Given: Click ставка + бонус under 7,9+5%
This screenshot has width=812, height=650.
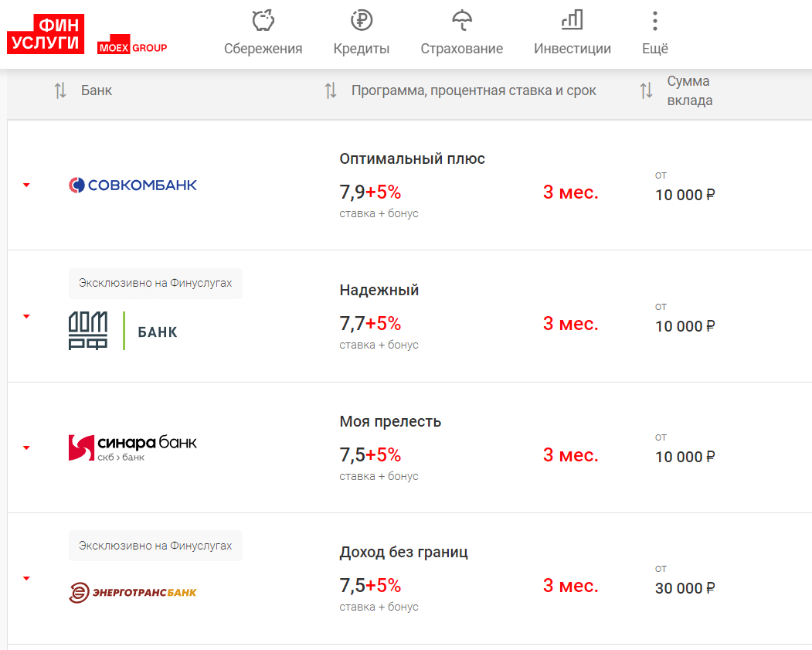Looking at the screenshot, I should click(379, 213).
